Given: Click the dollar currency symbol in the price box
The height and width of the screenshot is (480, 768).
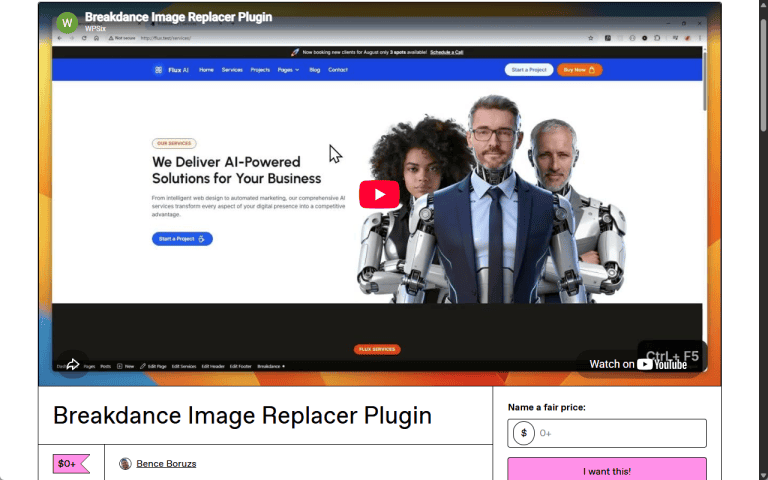Looking at the screenshot, I should pos(524,433).
